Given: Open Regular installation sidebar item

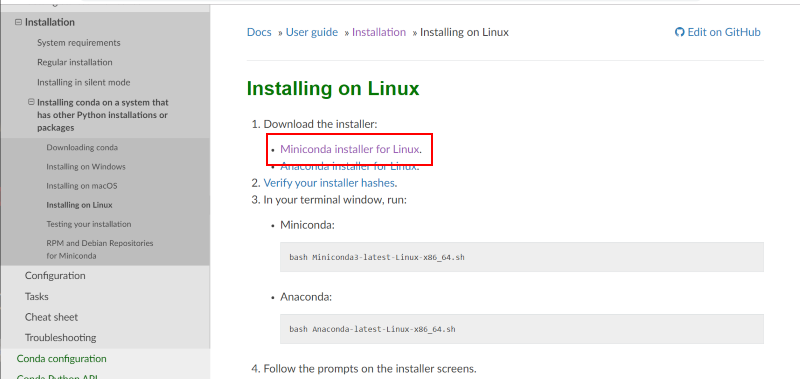Looking at the screenshot, I should click(x=74, y=62).
